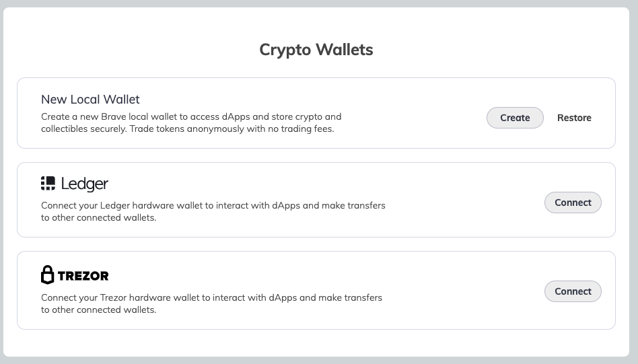This screenshot has height=364, width=638.
Task: Click 'dApps' text in the Ledger description
Action: [285, 206]
